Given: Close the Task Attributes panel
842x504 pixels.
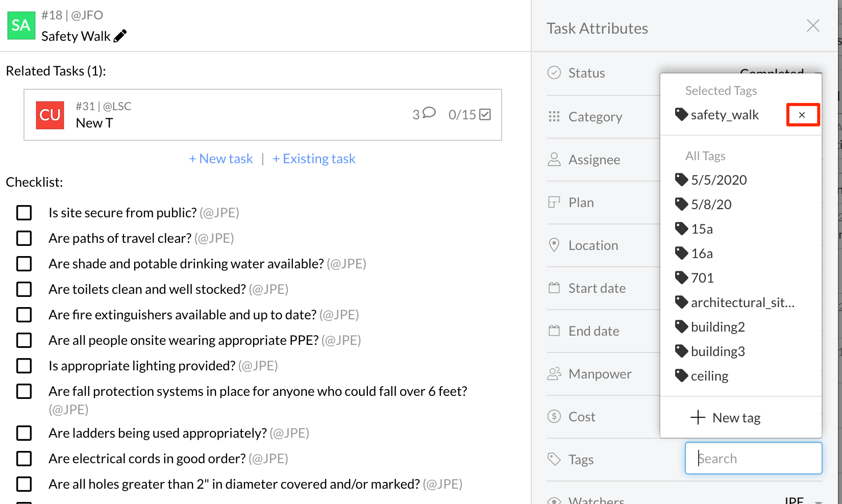Looking at the screenshot, I should tap(813, 26).
